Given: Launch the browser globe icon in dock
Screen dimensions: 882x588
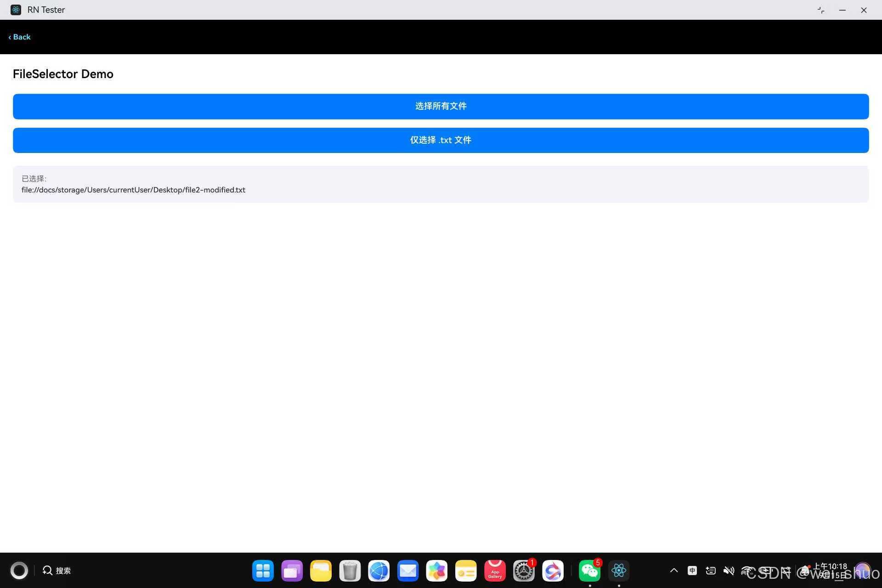Looking at the screenshot, I should click(x=379, y=571).
